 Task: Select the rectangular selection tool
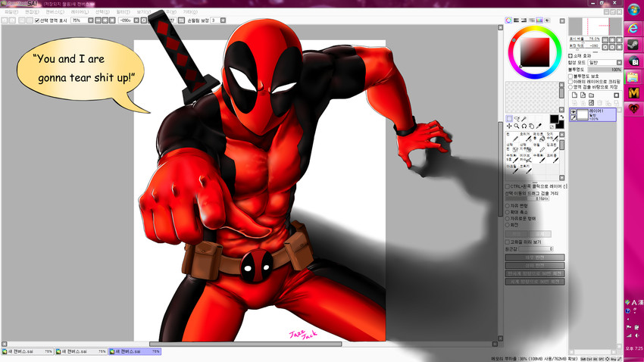click(x=509, y=119)
